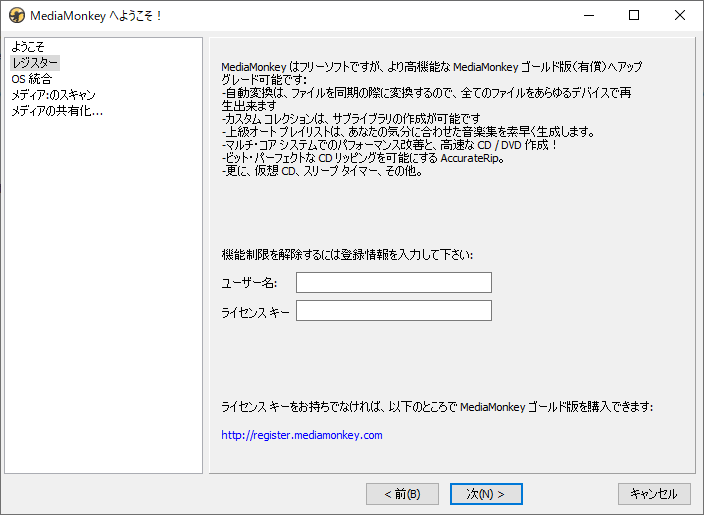Focus the ユーザー名 input field
Viewport: 704px width, 515px height.
pyautogui.click(x=394, y=282)
